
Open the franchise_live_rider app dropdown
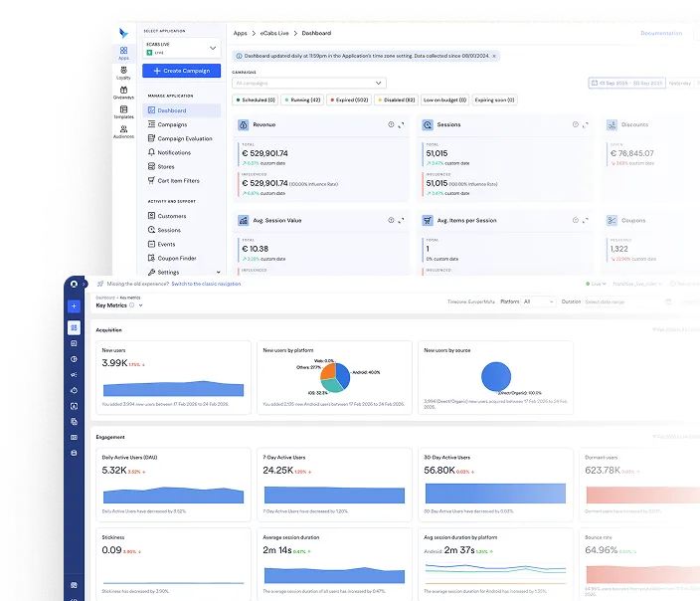tap(637, 284)
